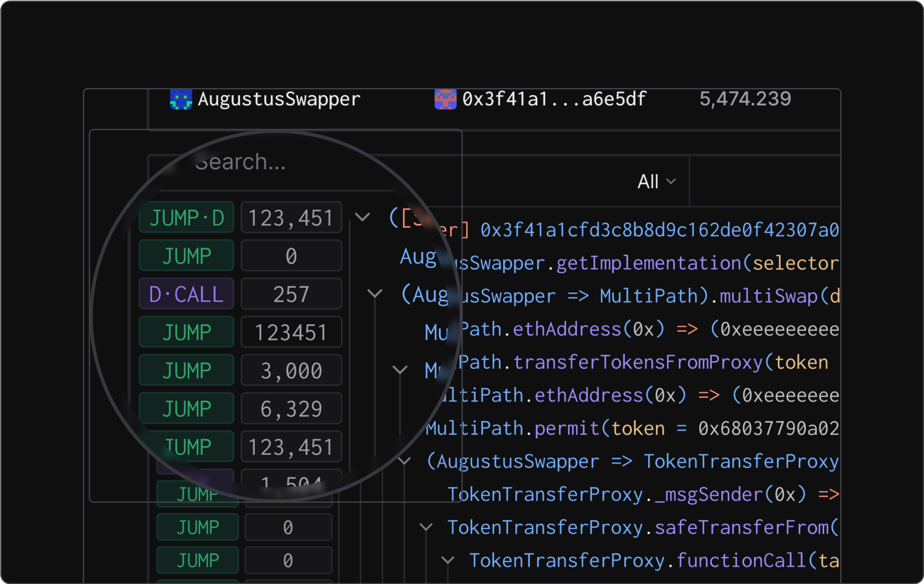Click the gas value 257 box
The image size is (924, 584).
pyautogui.click(x=291, y=294)
